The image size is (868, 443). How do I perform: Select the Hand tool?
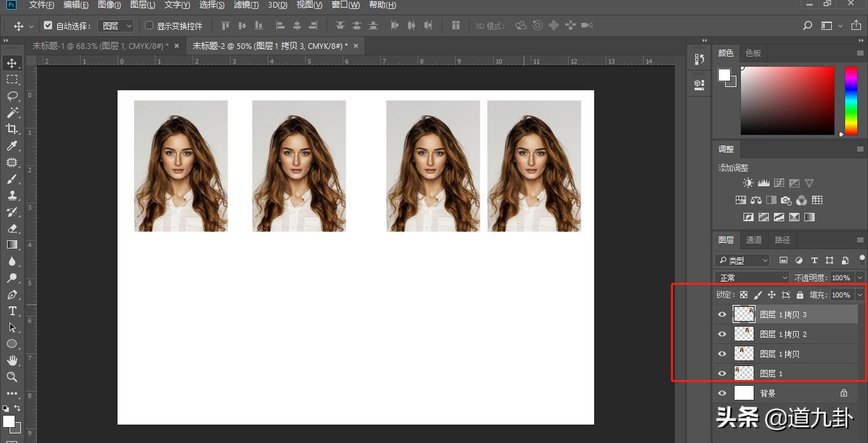pyautogui.click(x=12, y=360)
